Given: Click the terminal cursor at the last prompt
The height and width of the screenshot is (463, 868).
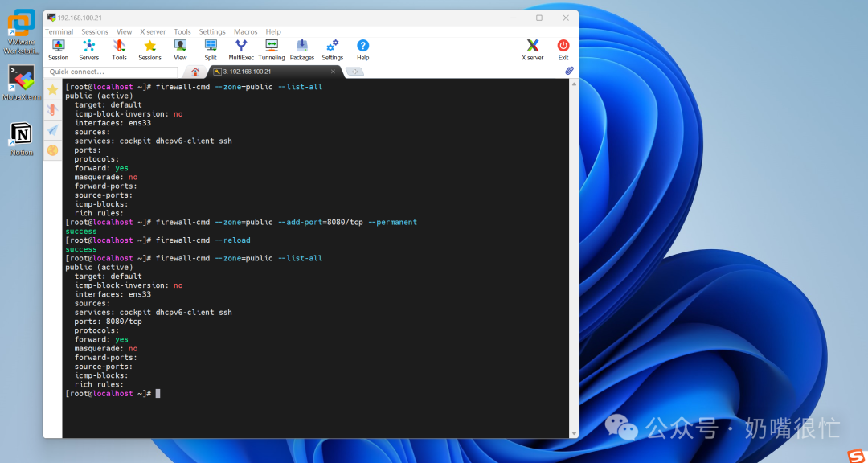Looking at the screenshot, I should pos(158,393).
